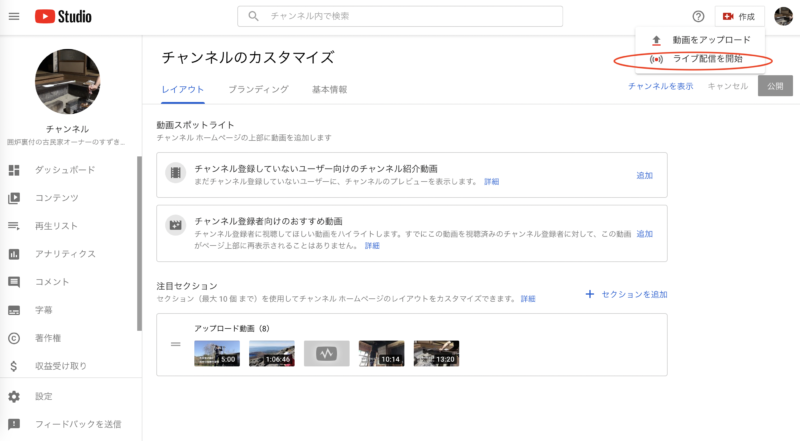Click セクションを追加 button

627,295
